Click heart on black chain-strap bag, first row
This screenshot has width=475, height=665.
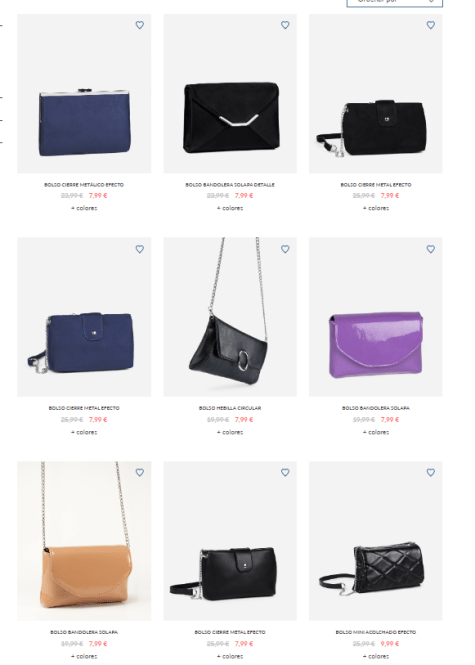pyautogui.click(x=430, y=25)
